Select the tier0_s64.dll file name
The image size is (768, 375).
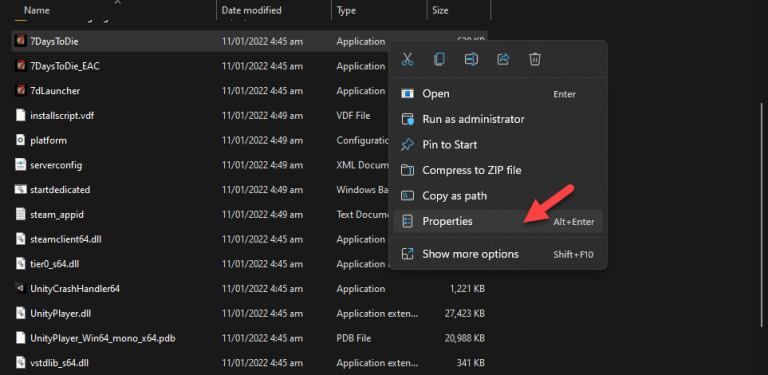[x=54, y=264]
